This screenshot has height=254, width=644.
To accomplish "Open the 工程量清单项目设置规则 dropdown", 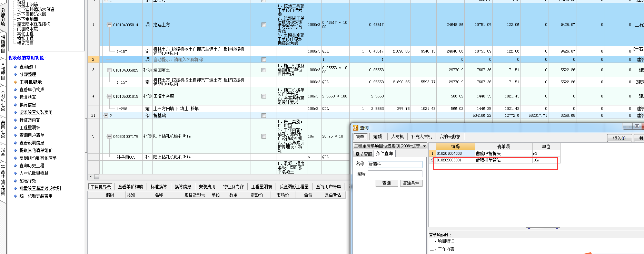I will (425, 146).
